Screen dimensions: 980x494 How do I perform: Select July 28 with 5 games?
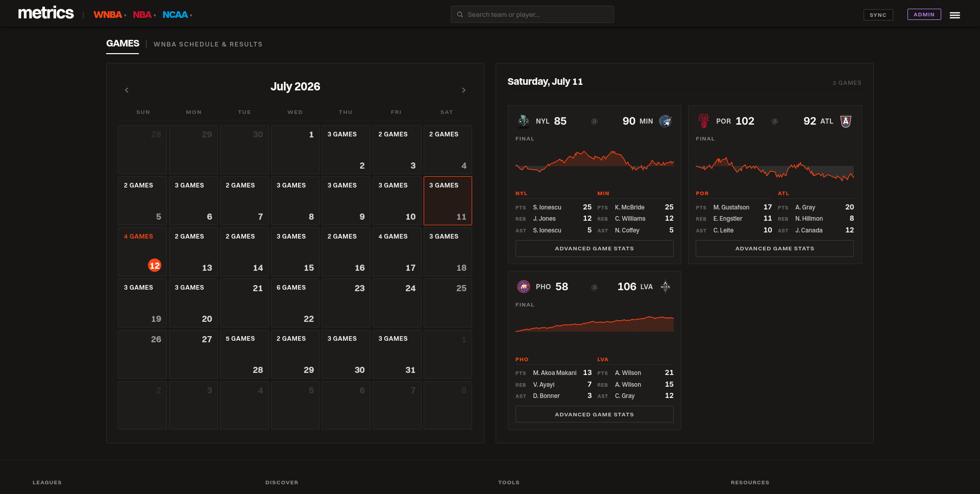click(x=244, y=354)
